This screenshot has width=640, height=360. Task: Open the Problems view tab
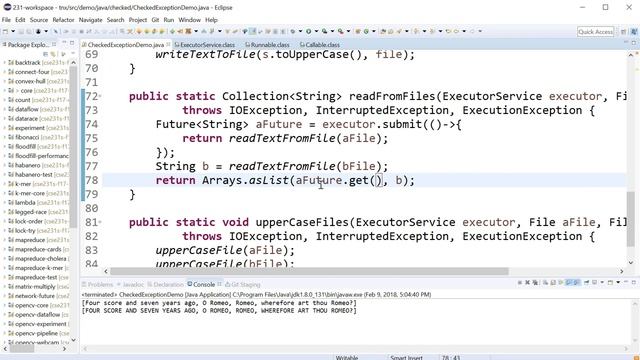coord(100,284)
